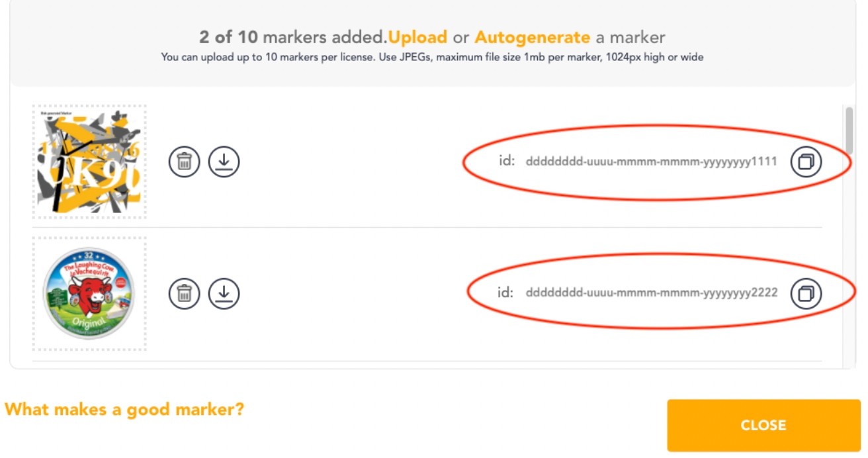Click the id text ending in 1111

pyautogui.click(x=651, y=161)
